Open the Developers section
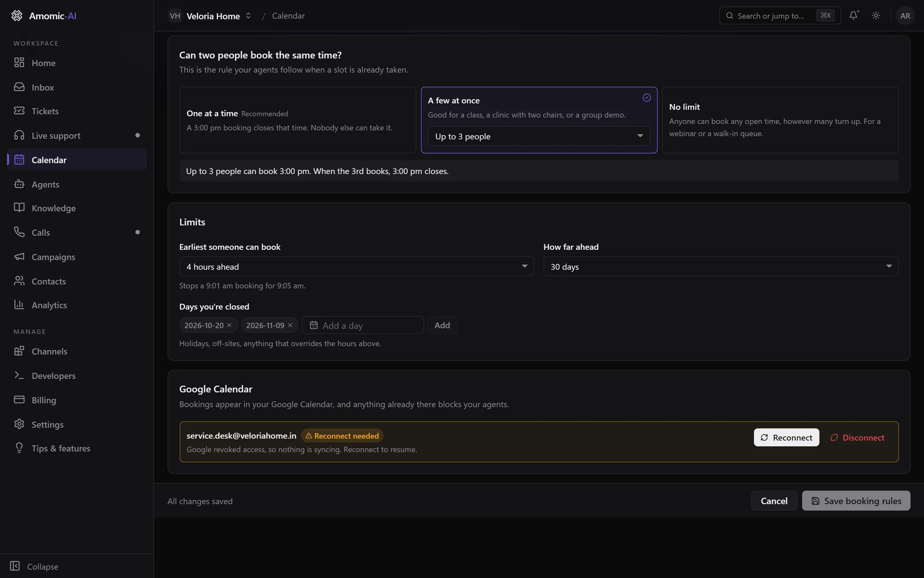Viewport: 924px width, 578px height. pyautogui.click(x=77, y=376)
